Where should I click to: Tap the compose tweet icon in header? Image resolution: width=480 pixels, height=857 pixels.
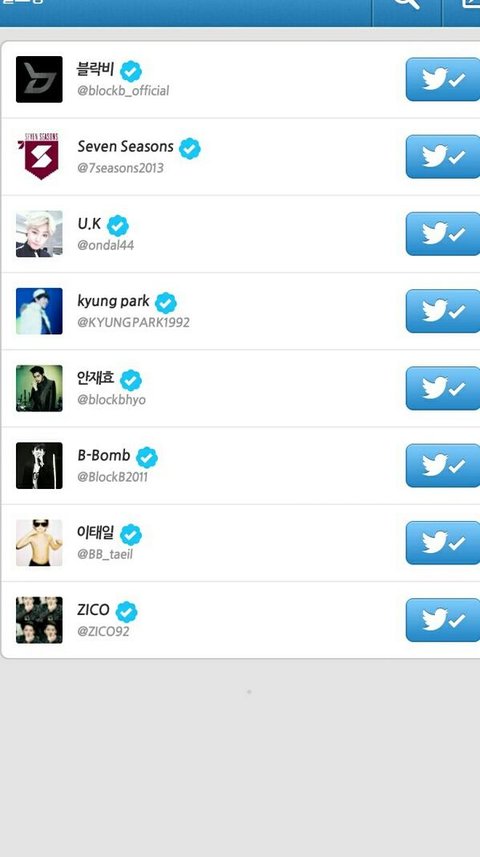469,4
